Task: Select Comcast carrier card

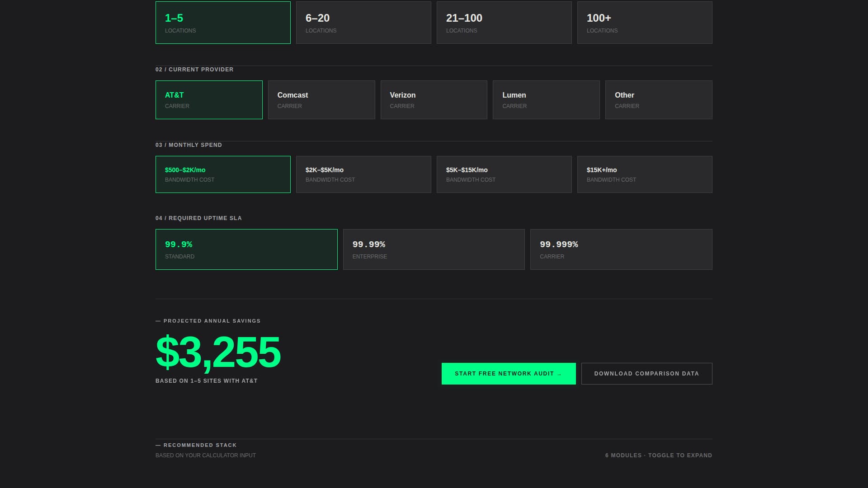Action: tap(321, 100)
